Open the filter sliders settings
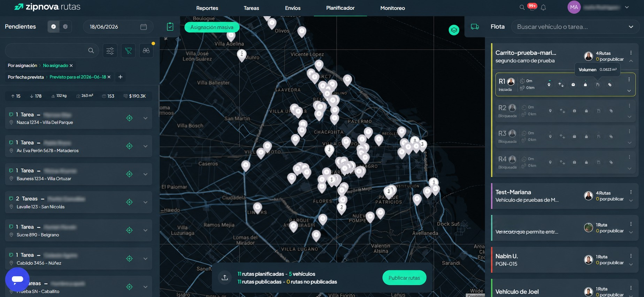644x297 pixels. point(110,51)
